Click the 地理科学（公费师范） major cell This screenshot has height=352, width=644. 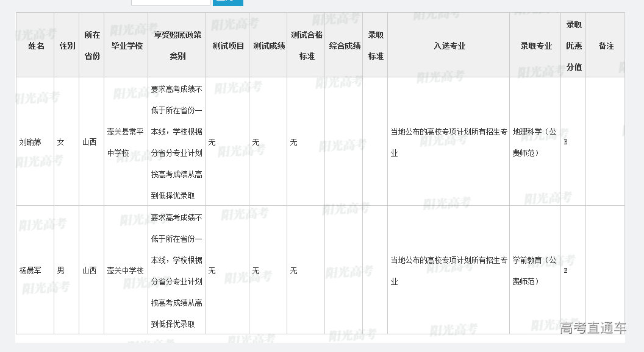[534, 142]
